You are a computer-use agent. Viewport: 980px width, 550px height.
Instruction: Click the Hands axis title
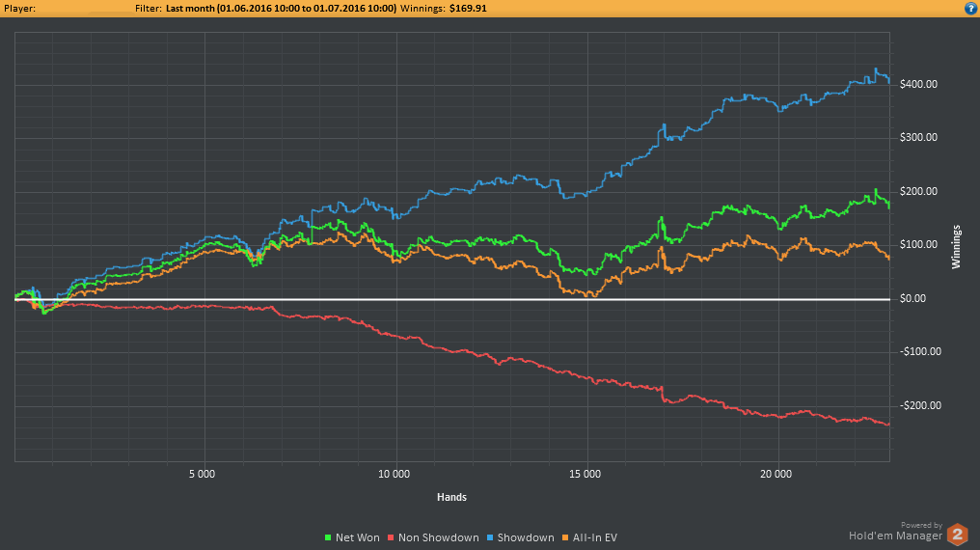click(x=451, y=497)
